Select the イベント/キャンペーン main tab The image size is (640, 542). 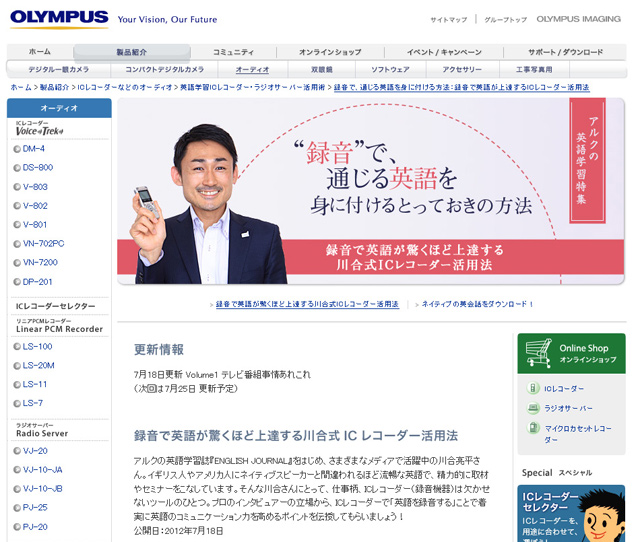click(444, 52)
